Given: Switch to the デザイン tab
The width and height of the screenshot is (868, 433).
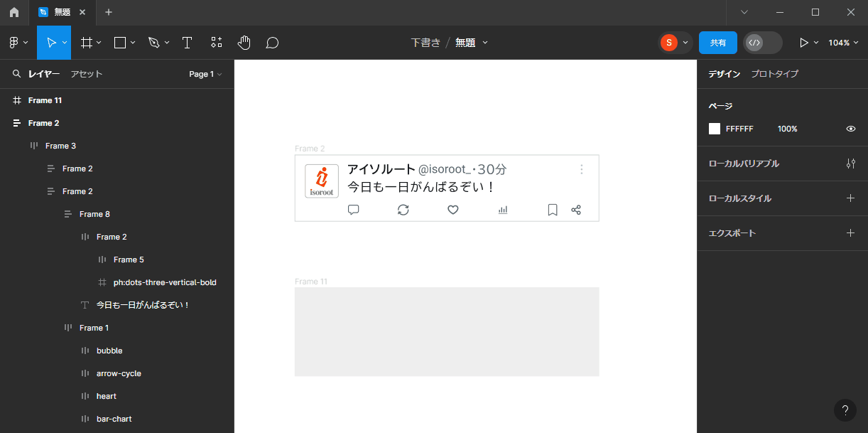Looking at the screenshot, I should click(724, 74).
